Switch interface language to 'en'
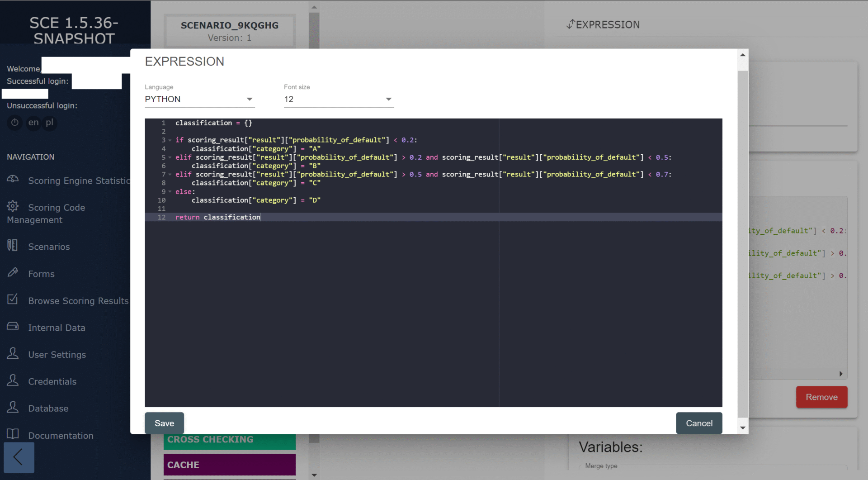Viewport: 868px width, 480px height. click(33, 123)
